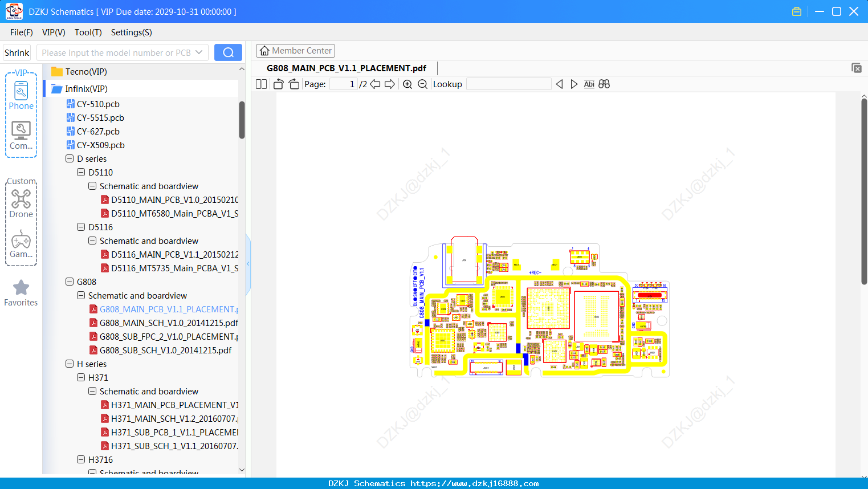Viewport: 868px width, 489px height.
Task: Rotate page counterclockwise
Action: (278, 84)
